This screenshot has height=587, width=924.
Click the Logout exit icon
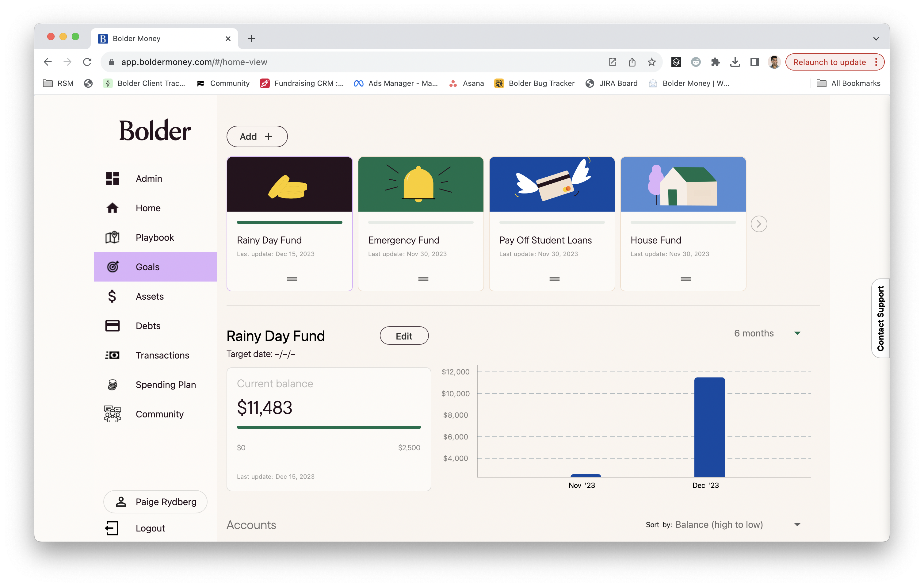[112, 528]
